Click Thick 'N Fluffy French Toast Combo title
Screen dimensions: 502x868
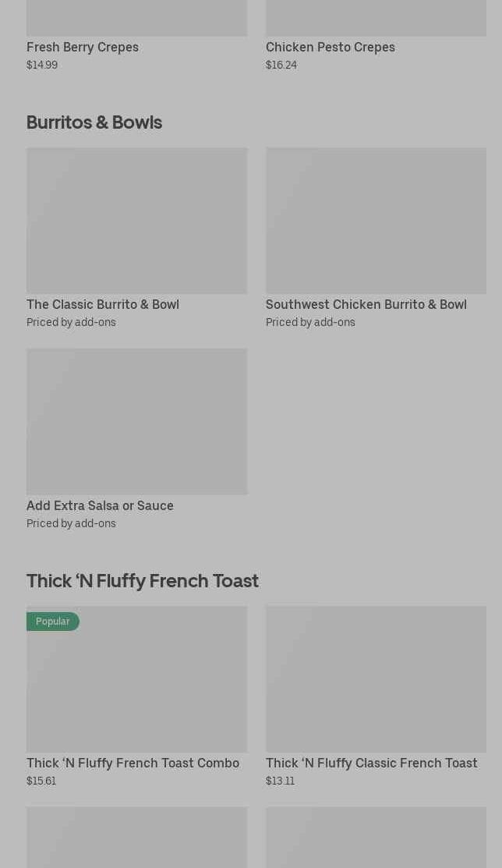pyautogui.click(x=133, y=763)
